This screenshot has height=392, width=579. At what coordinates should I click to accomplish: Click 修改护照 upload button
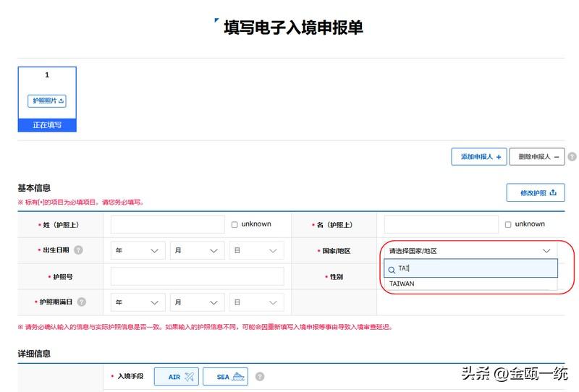[x=536, y=192]
